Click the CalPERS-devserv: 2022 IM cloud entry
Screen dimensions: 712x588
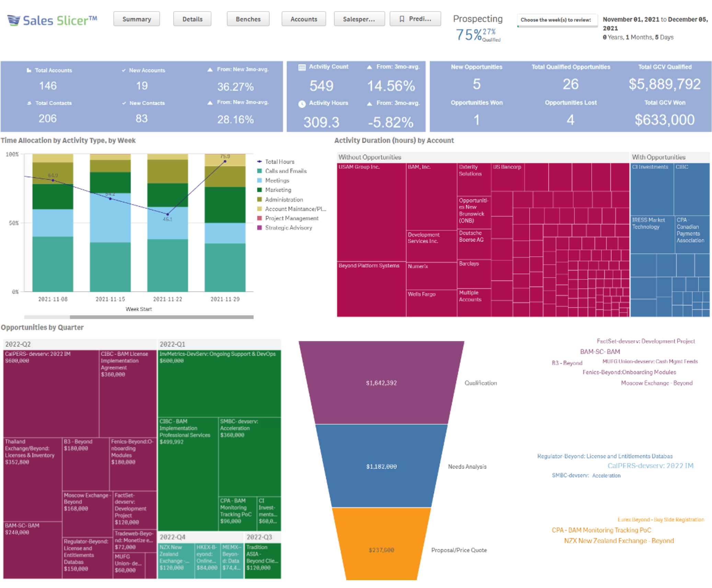(650, 466)
